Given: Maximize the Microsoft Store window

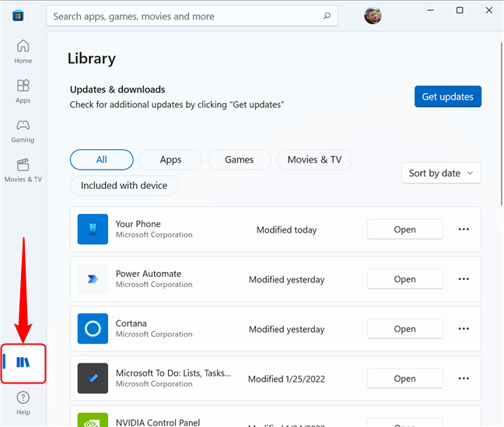Looking at the screenshot, I should coord(460,10).
